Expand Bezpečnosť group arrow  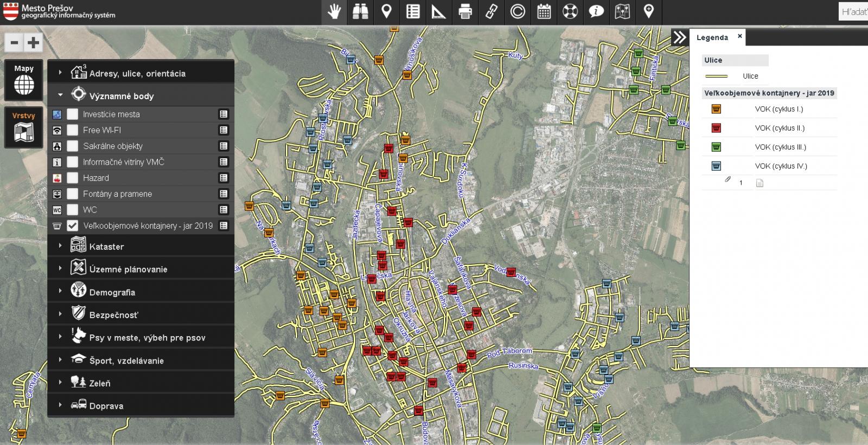point(60,313)
